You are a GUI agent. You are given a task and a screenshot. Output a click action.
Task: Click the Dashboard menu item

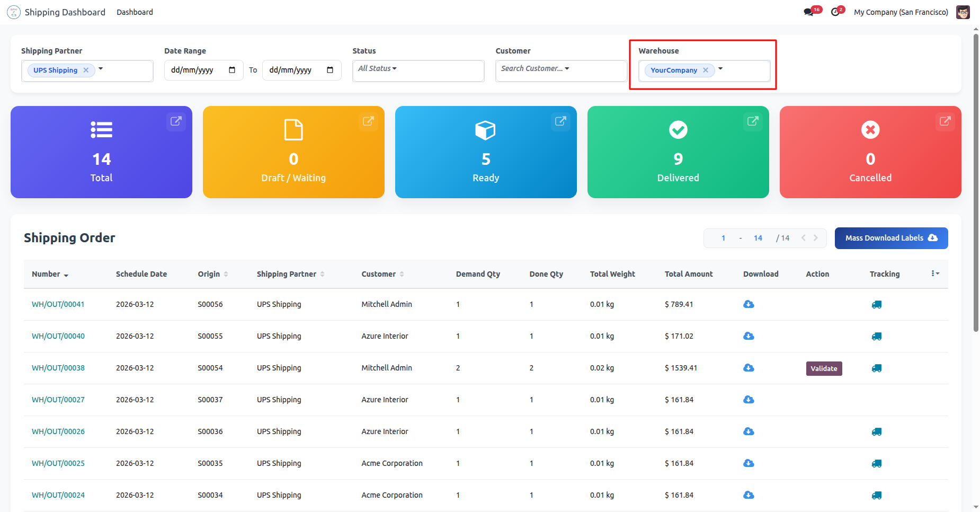coord(135,12)
